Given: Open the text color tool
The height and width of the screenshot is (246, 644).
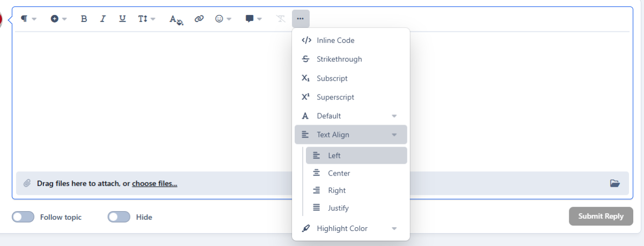Looking at the screenshot, I should 177,19.
